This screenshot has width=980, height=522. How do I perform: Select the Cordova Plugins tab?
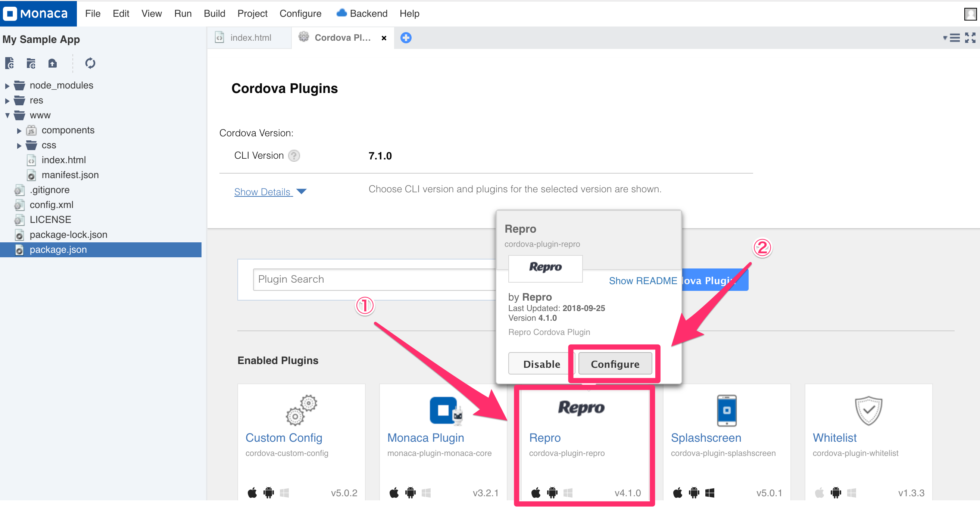342,38
